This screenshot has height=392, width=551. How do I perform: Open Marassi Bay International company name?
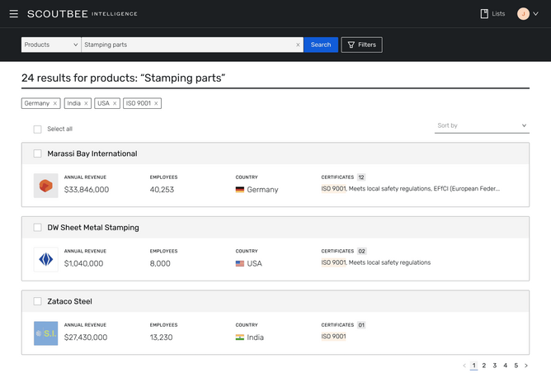[92, 153]
